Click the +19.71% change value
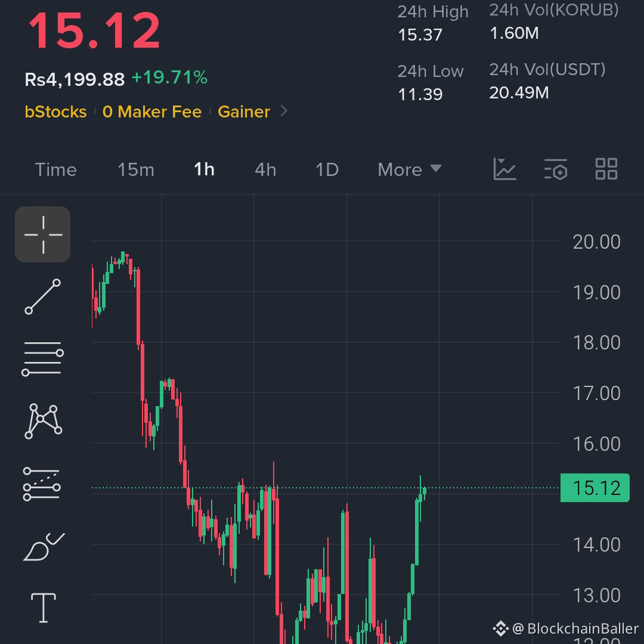This screenshot has height=644, width=644. (169, 77)
